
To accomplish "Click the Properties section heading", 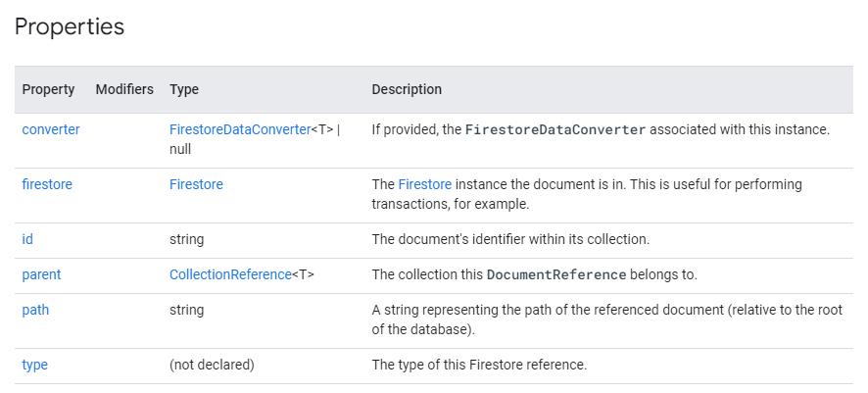I will [70, 26].
